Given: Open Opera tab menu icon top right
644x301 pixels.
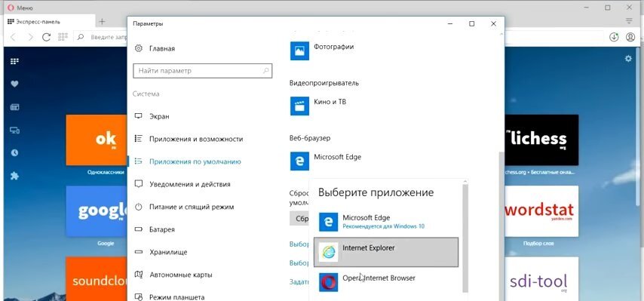Looking at the screenshot, I should click(x=629, y=21).
